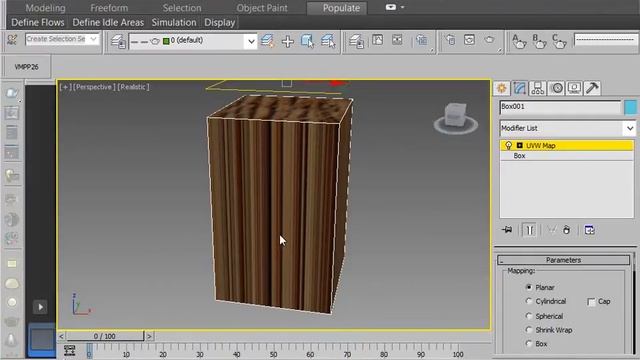Click the cone icon at bottom of left bar

(x=11, y=340)
